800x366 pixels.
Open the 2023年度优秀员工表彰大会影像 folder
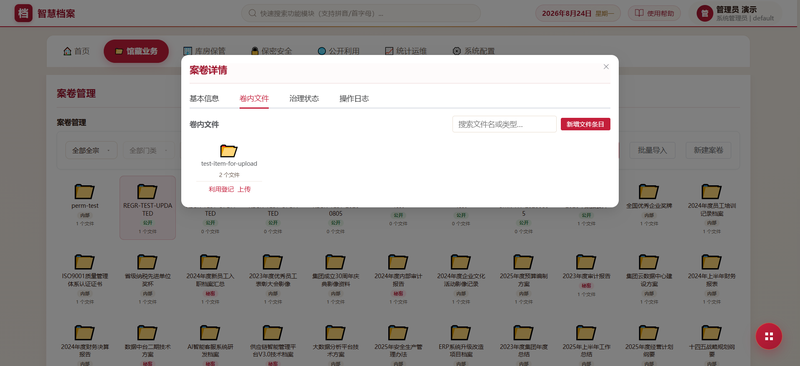pyautogui.click(x=272, y=262)
